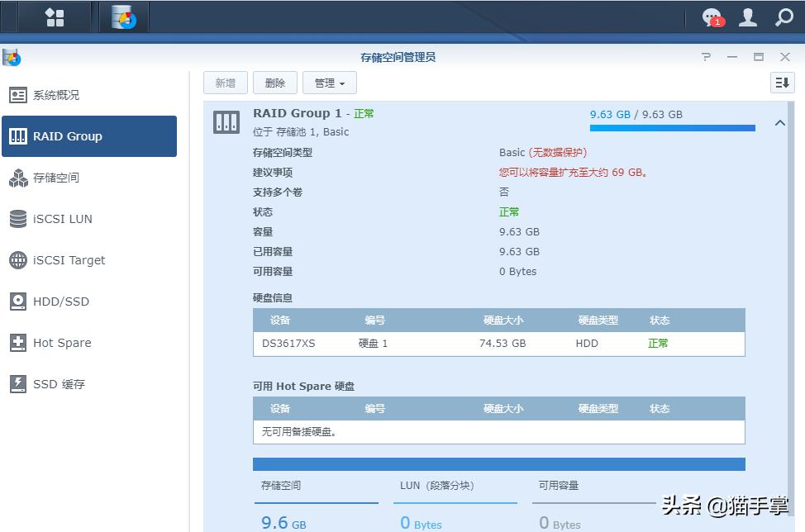The height and width of the screenshot is (532, 805).
Task: Open the list sorting options icon
Action: pyautogui.click(x=781, y=82)
